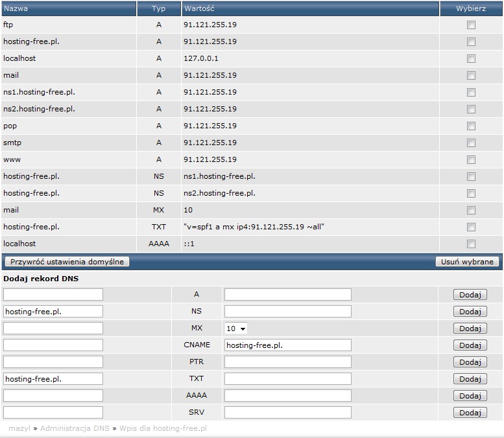Select the ns2.hosting-free.pl. A record checkbox
The height and width of the screenshot is (438, 504).
[471, 109]
